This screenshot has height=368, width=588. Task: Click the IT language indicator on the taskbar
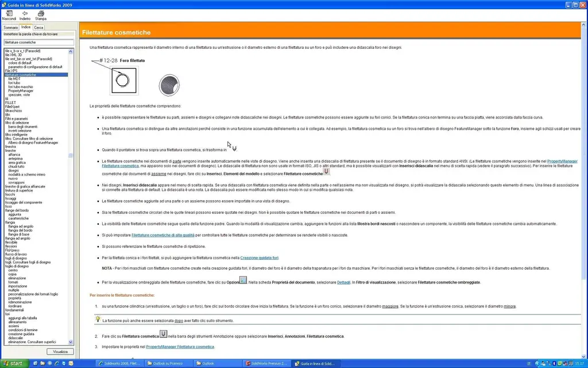click(529, 363)
